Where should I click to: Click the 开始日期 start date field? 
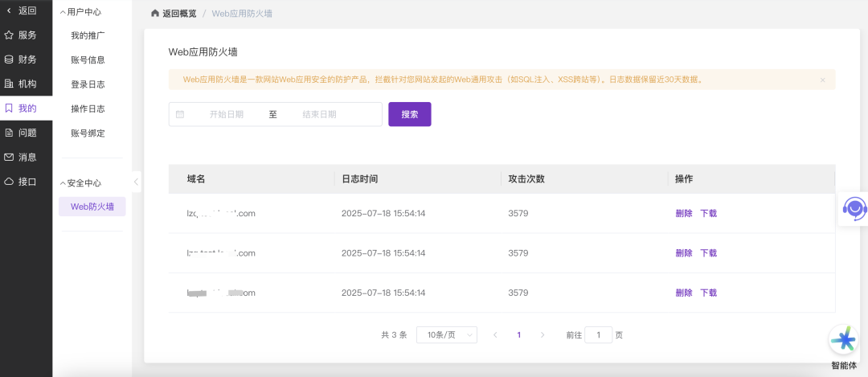click(x=226, y=115)
